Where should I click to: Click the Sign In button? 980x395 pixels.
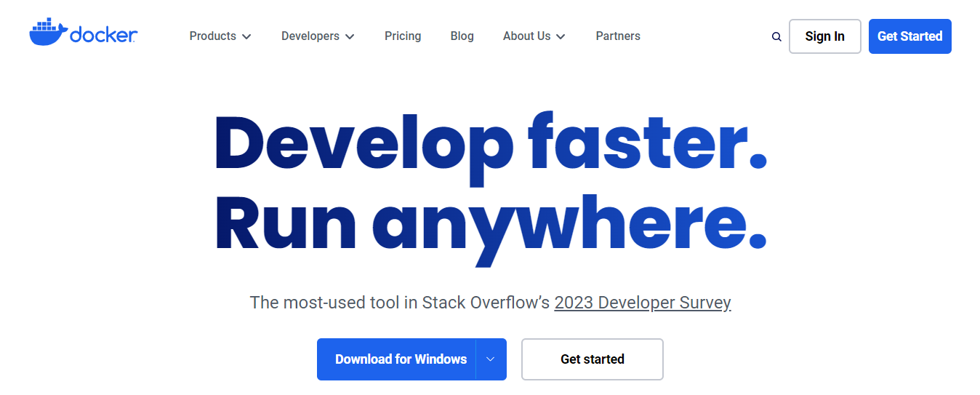[x=824, y=36]
